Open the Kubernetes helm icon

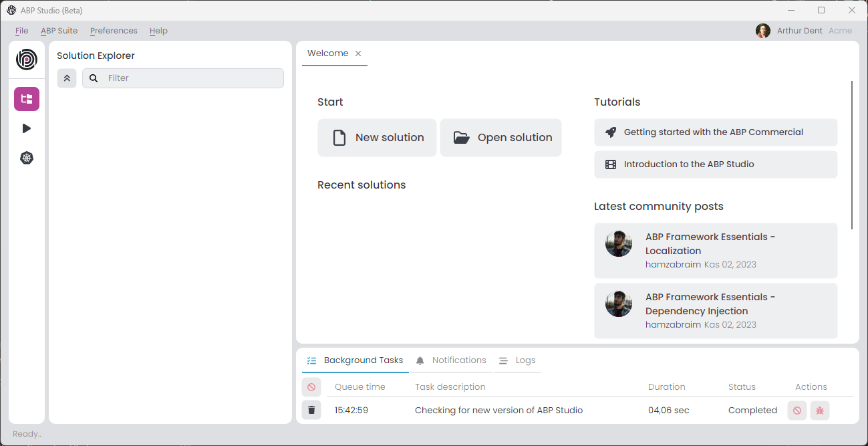point(27,158)
